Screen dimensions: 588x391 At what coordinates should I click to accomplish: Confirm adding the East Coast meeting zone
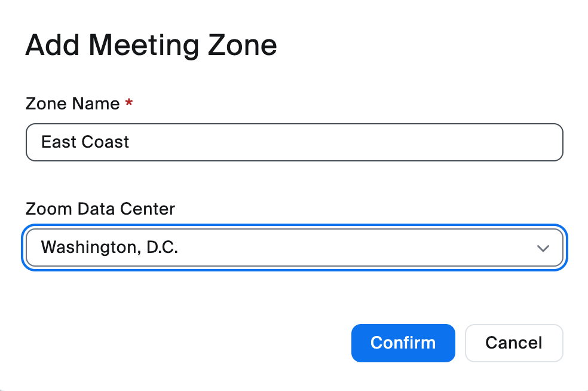click(403, 343)
